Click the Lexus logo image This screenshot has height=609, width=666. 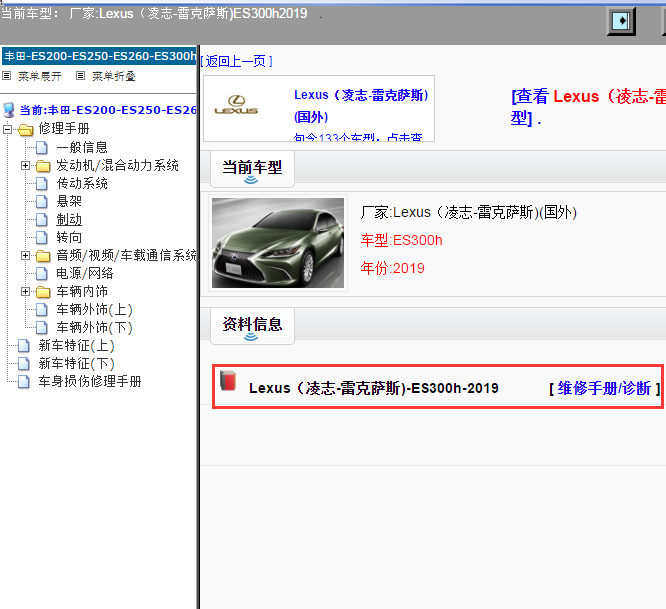click(x=236, y=106)
